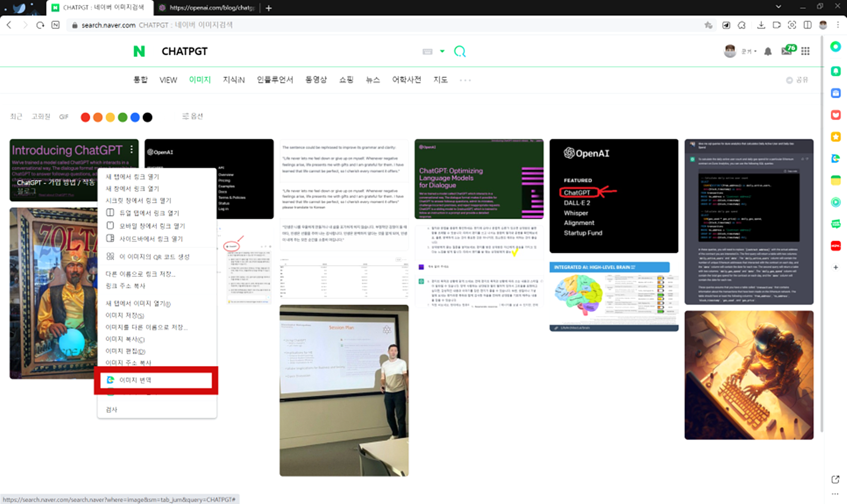The image size is (847, 504).
Task: Open the golden robot typing thumbnail
Action: [x=749, y=375]
